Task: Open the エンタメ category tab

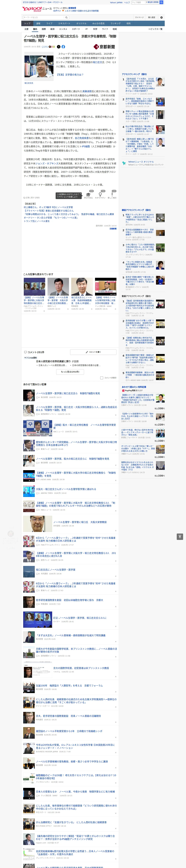Action: (63, 29)
